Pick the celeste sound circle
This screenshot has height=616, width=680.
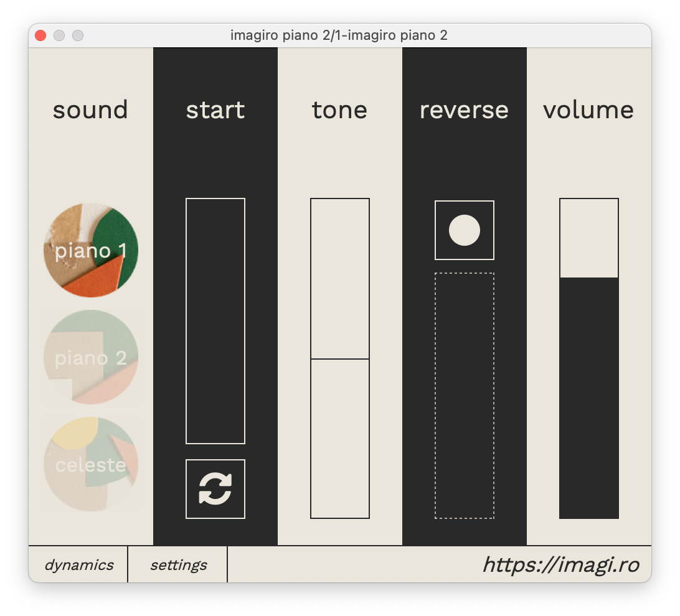pyautogui.click(x=91, y=464)
